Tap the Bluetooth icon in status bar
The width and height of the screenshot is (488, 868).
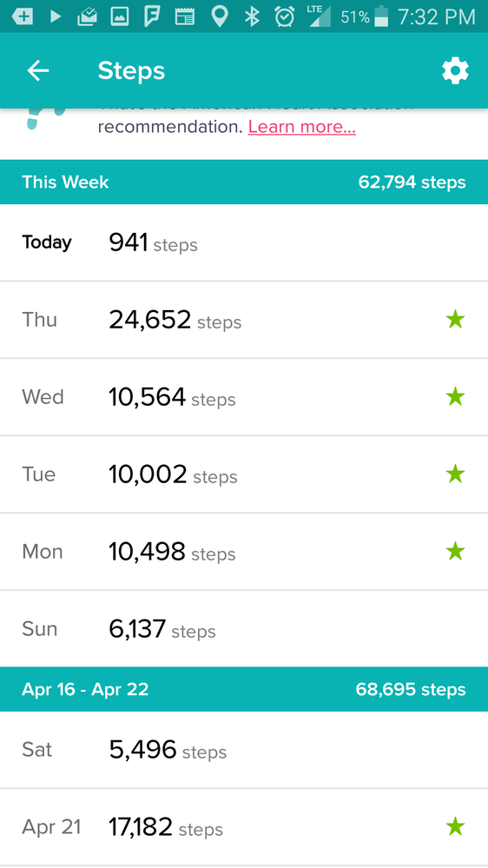[x=253, y=17]
